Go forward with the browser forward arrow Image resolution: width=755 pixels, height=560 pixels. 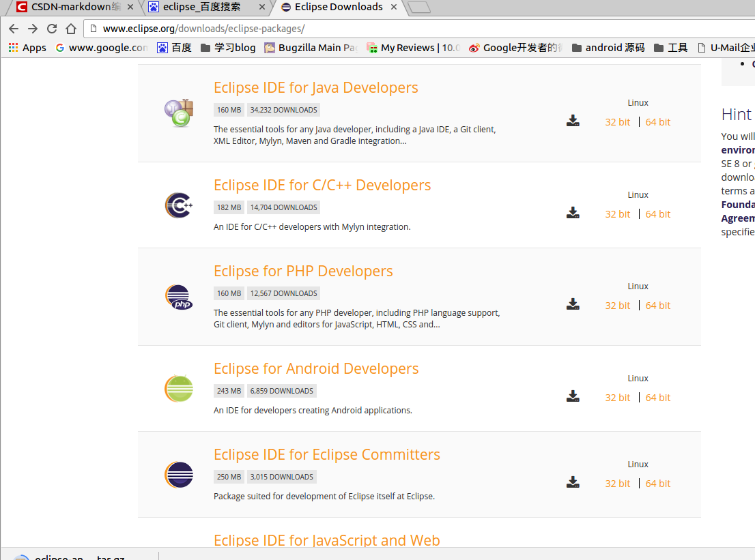[33, 29]
